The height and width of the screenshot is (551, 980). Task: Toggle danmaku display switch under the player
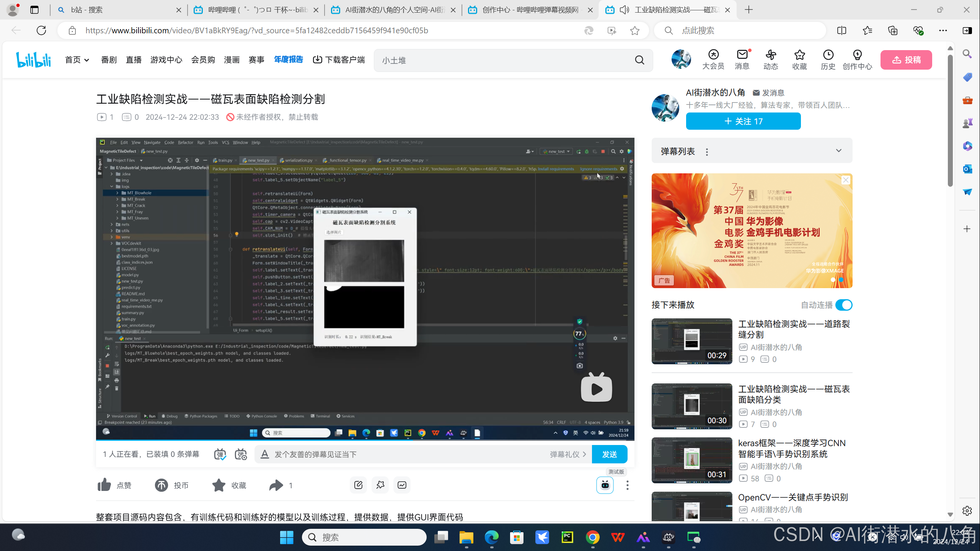[x=220, y=454]
